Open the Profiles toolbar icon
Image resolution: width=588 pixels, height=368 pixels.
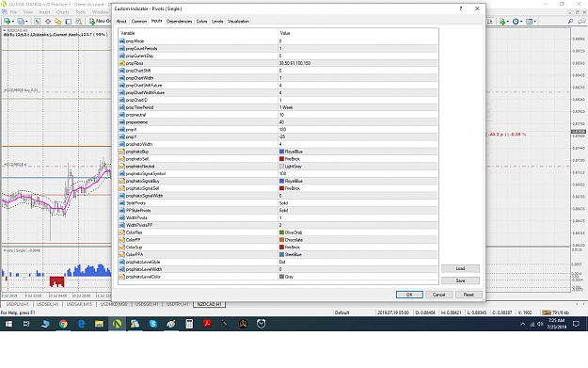pos(21,22)
